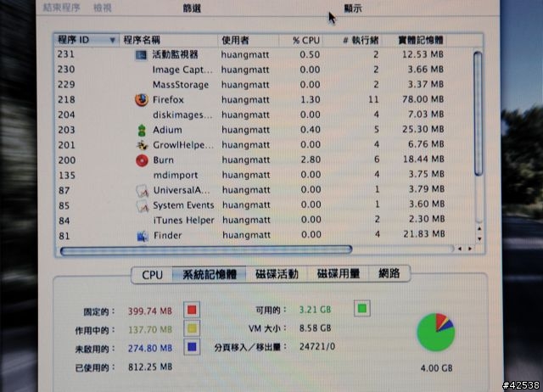Click the 2.80 CPU value for Burn
The image size is (543, 392).
click(x=311, y=160)
